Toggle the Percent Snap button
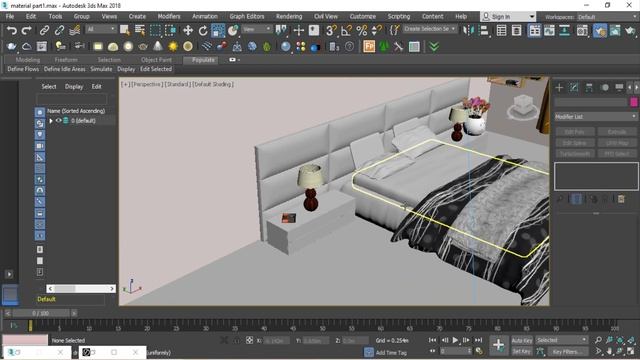The height and width of the screenshot is (360, 640). [x=362, y=30]
